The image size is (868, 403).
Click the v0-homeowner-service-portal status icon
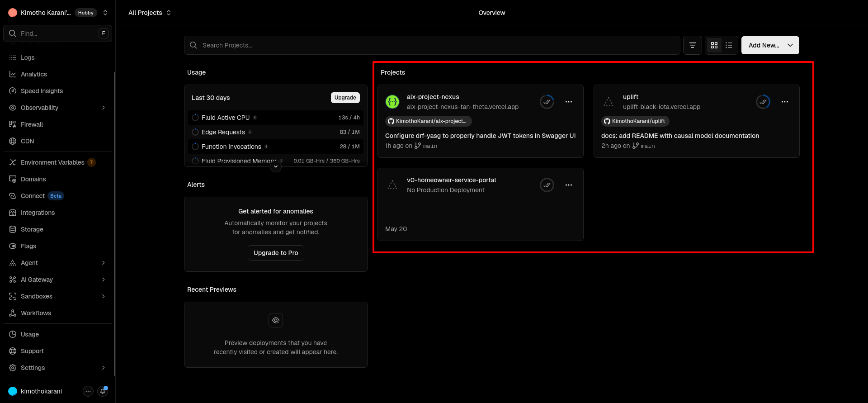coord(547,185)
